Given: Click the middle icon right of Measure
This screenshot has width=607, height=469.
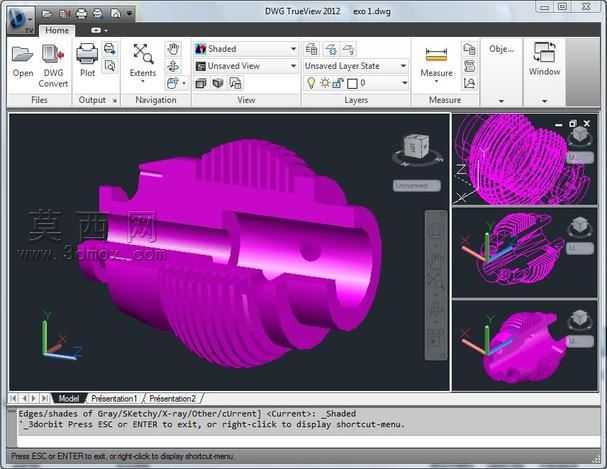Looking at the screenshot, I should coord(469,66).
